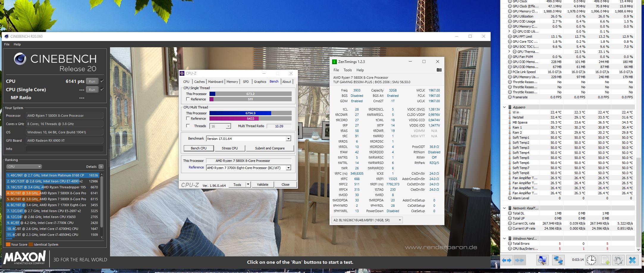Image resolution: width=644 pixels, height=273 pixels.
Task: Open the ZenTimings Tools menu
Action: tap(348, 70)
